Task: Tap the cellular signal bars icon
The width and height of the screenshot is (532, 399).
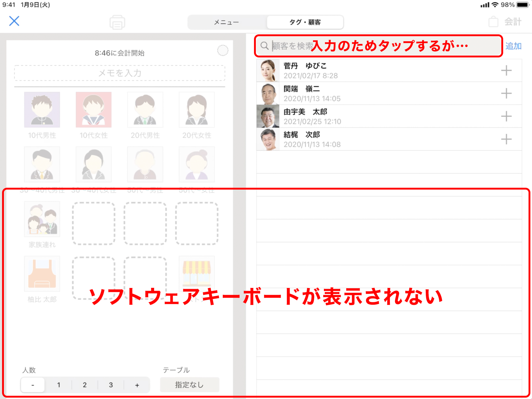Action: point(485,5)
